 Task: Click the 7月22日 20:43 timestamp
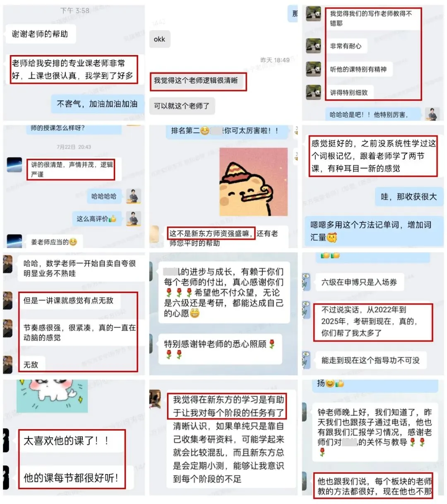[x=74, y=147]
